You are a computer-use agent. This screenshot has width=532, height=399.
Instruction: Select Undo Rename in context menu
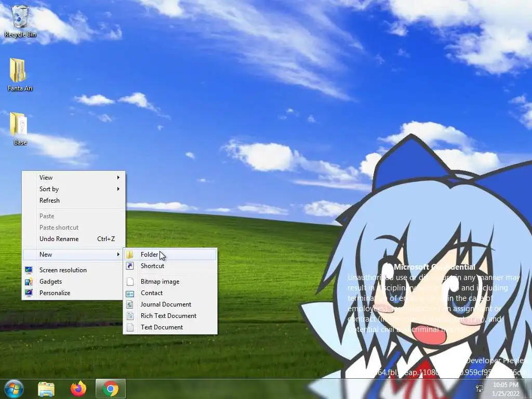point(74,239)
